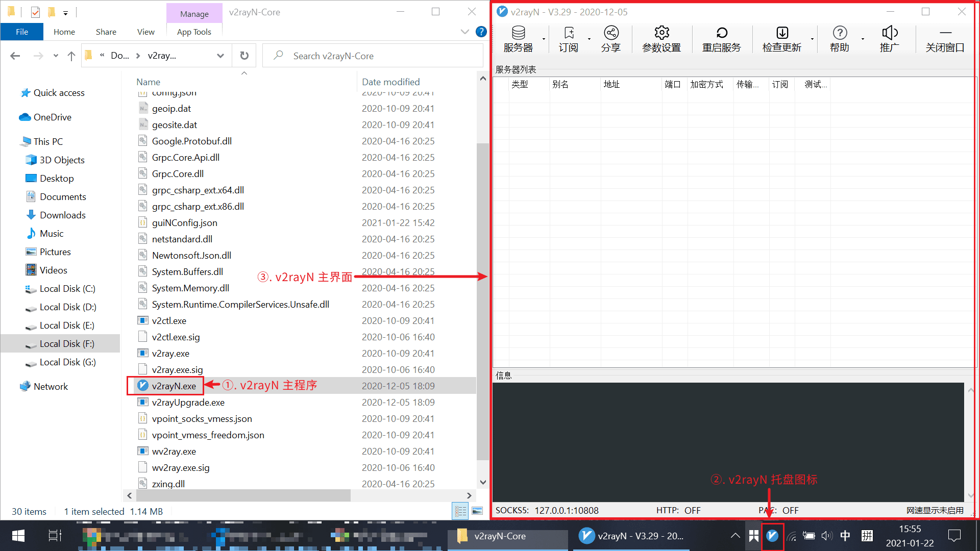
Task: Switch to details view icon
Action: pos(460,511)
